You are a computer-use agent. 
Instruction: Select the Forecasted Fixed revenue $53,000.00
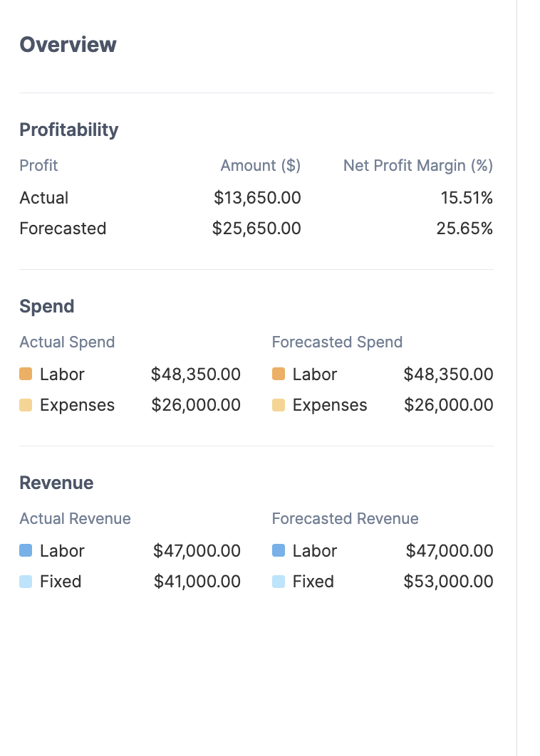tap(448, 582)
